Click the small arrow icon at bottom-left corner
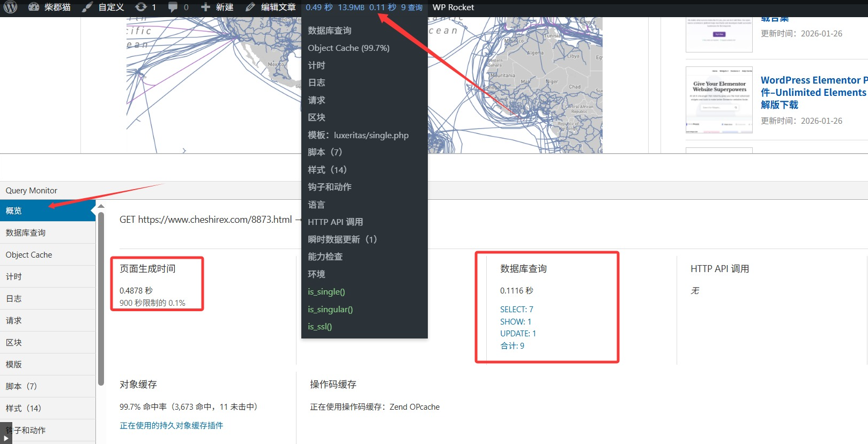 [x=6, y=437]
